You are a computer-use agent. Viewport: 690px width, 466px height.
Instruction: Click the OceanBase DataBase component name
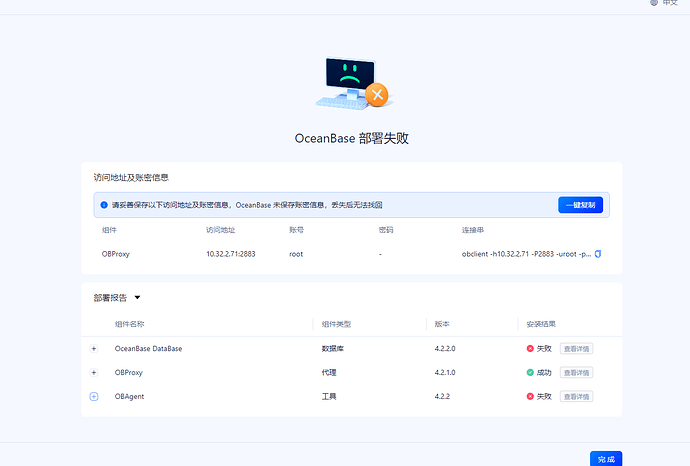point(148,349)
